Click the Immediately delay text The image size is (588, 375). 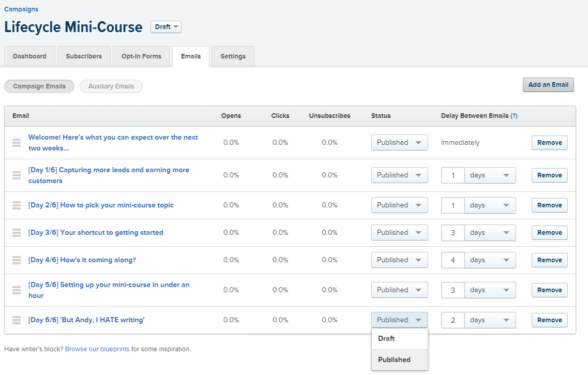460,143
